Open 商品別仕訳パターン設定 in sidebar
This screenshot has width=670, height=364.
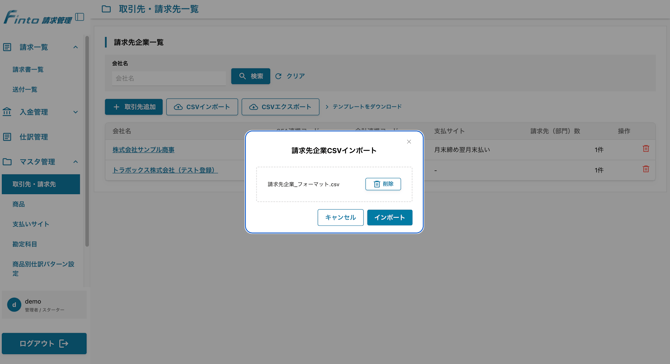43,268
